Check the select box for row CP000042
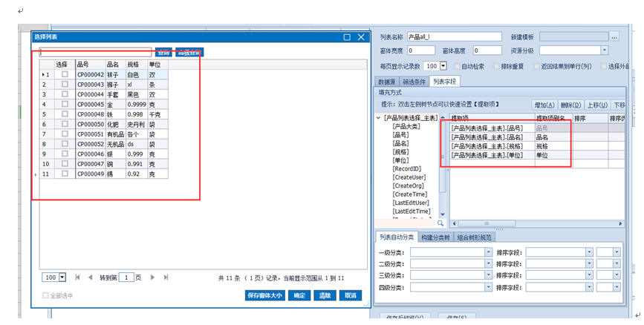The width and height of the screenshot is (644, 325). [65, 75]
